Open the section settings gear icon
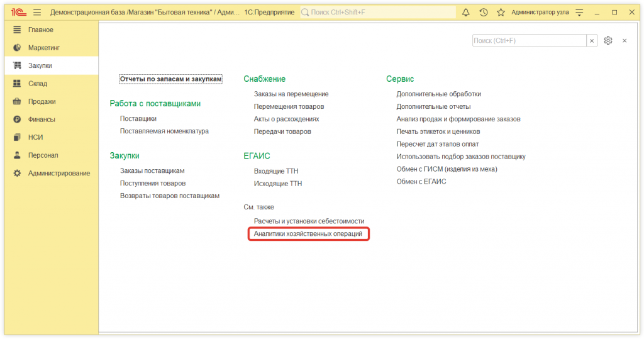The image size is (644, 339). (608, 40)
